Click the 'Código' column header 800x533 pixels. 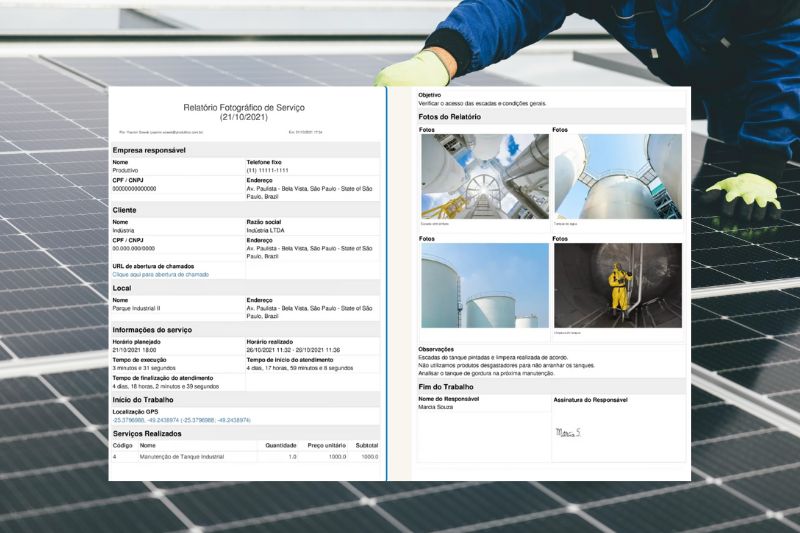122,446
